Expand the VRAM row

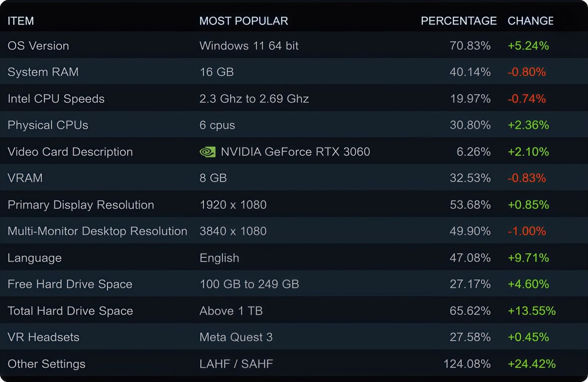25,178
